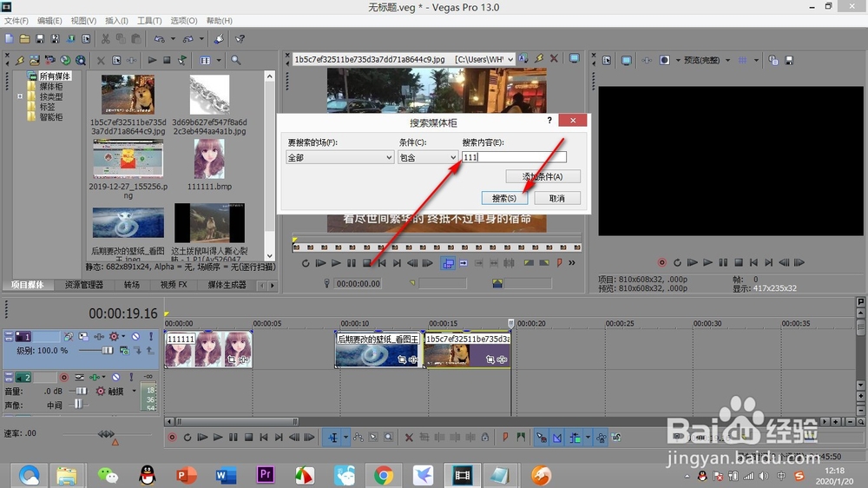Click the record button in the timeline transport
Image resolution: width=868 pixels, height=488 pixels.
172,438
